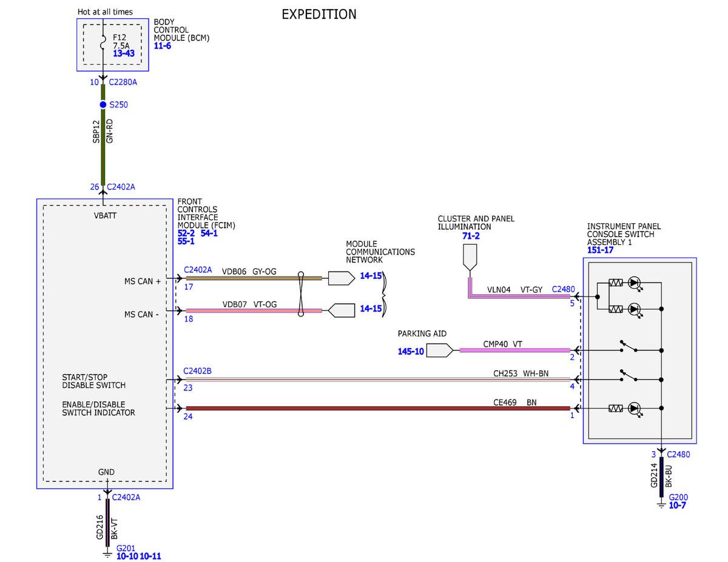Click the cluster illumination off-page arrow symbol

pos(470,259)
